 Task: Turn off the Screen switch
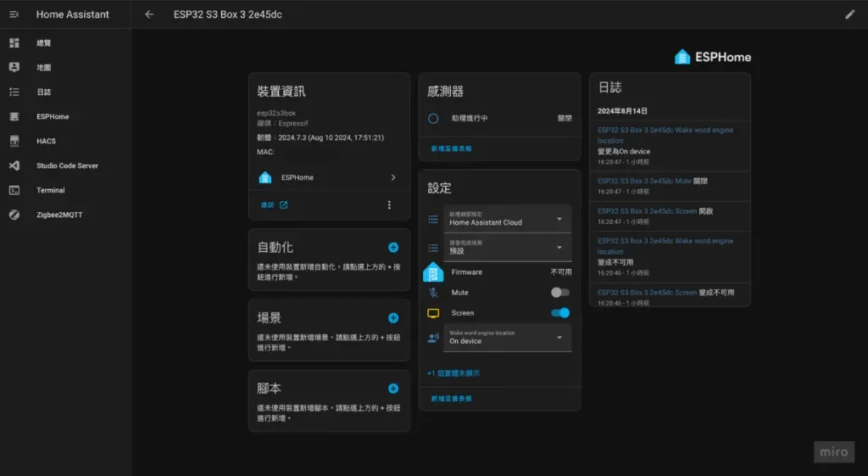[x=559, y=313]
